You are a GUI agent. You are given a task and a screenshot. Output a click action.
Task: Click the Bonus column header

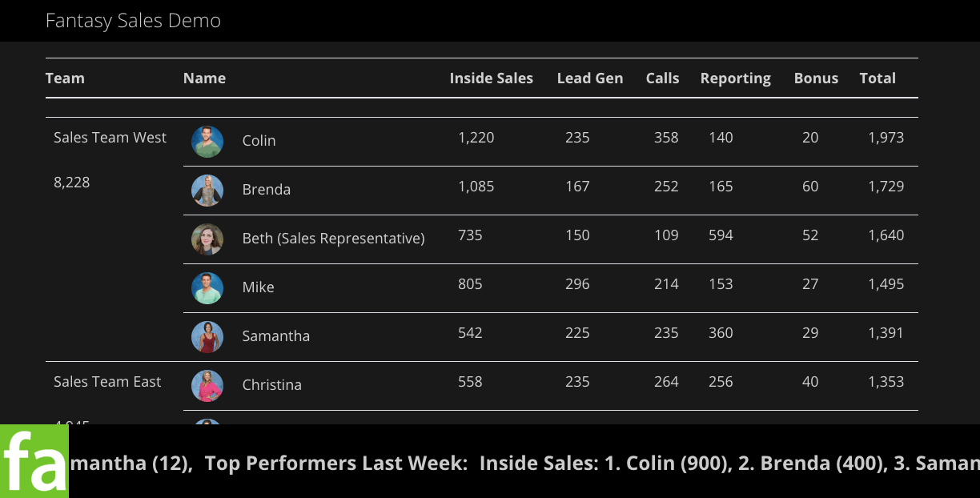point(816,78)
